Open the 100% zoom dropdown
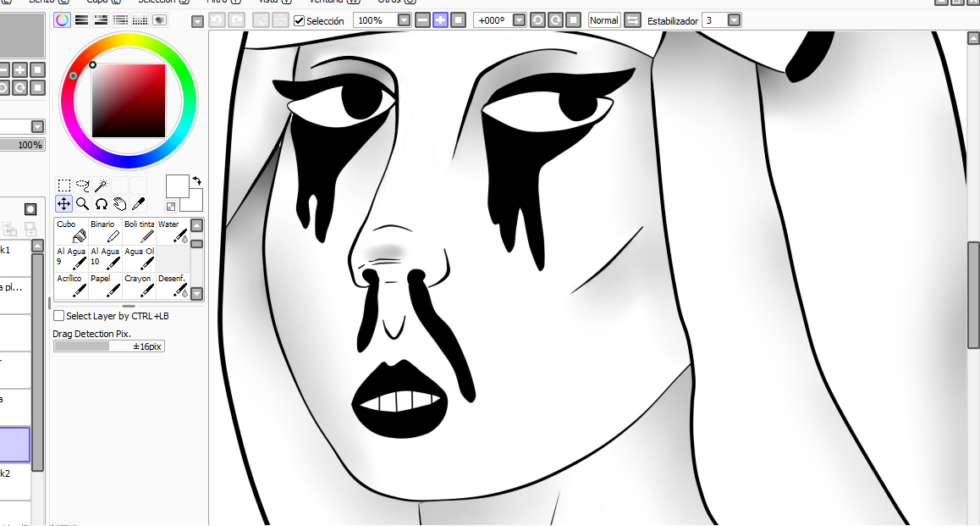This screenshot has width=980, height=526. 404,20
